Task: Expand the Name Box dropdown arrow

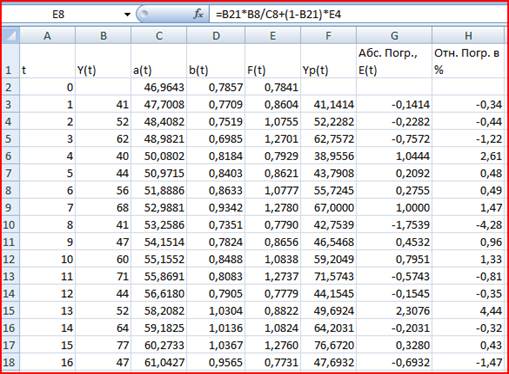Action: (127, 14)
